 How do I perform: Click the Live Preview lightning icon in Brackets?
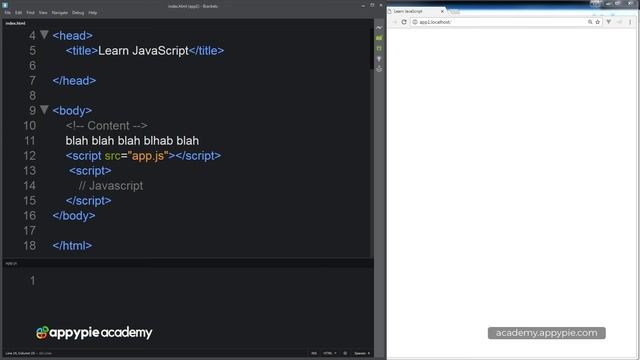pyautogui.click(x=379, y=28)
